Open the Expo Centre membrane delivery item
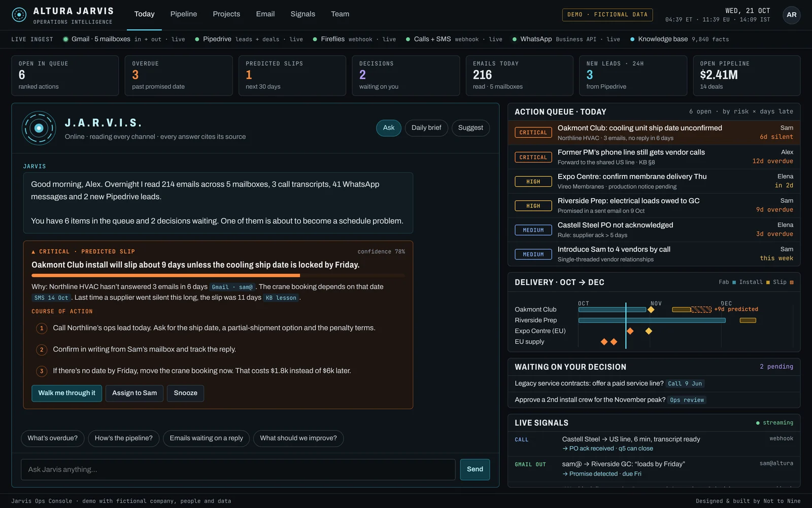The width and height of the screenshot is (812, 508). pyautogui.click(x=654, y=181)
